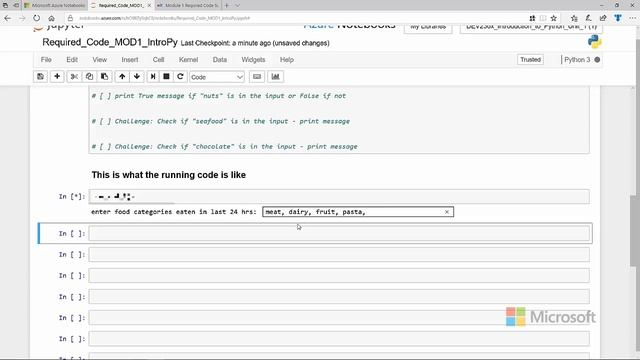Open the Help menu
The width and height of the screenshot is (640, 360).
pyautogui.click(x=287, y=60)
